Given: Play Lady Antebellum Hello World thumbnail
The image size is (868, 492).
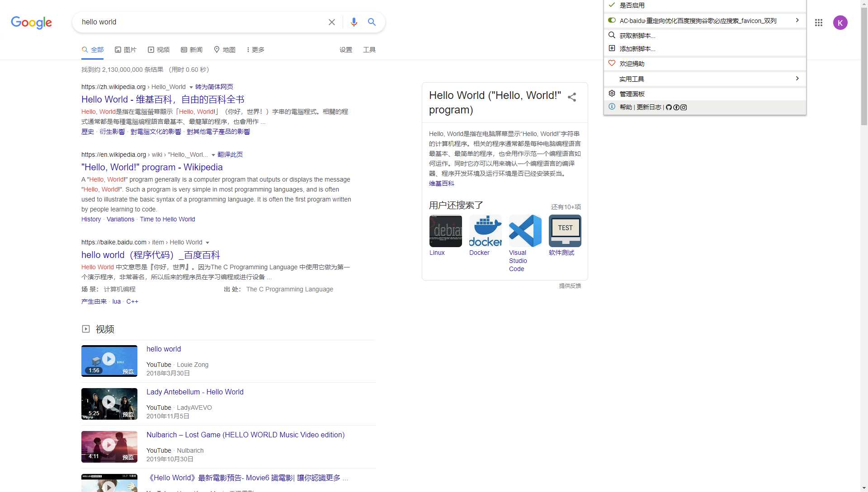Looking at the screenshot, I should (x=109, y=403).
